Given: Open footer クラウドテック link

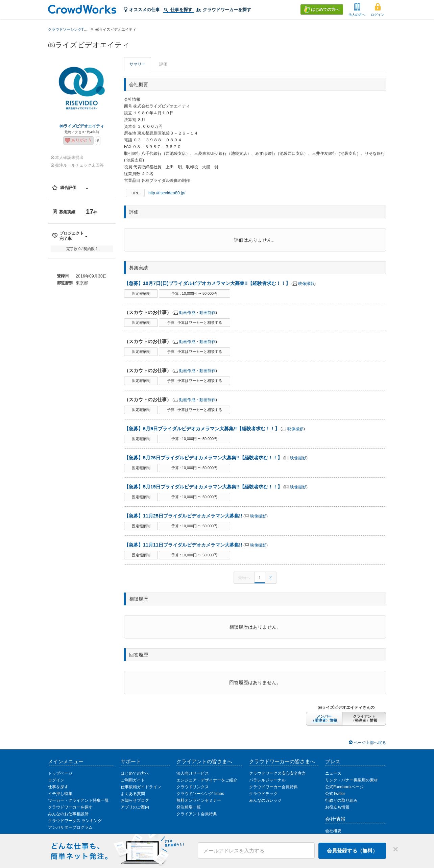Looking at the screenshot, I should coord(263,794).
